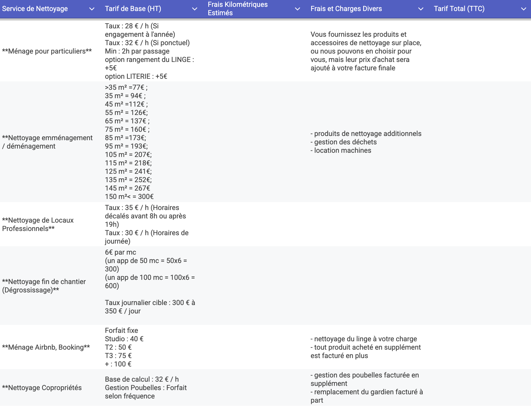
Task: Click the Service de Nettoyage header label
Action: click(35, 9)
